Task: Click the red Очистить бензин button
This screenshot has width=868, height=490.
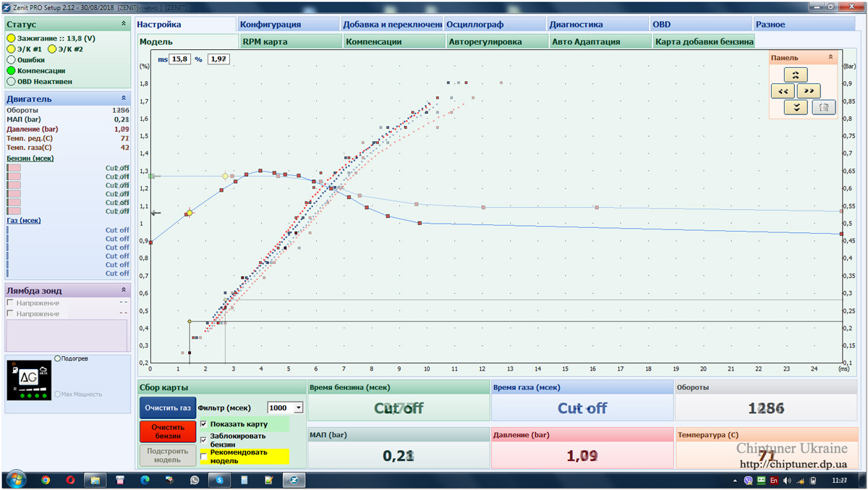Action: click(168, 431)
